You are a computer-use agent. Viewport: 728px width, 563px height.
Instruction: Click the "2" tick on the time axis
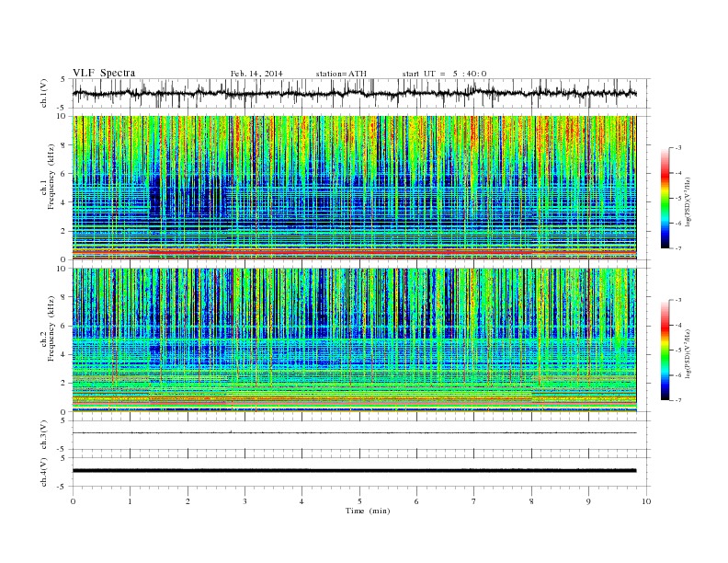188,501
